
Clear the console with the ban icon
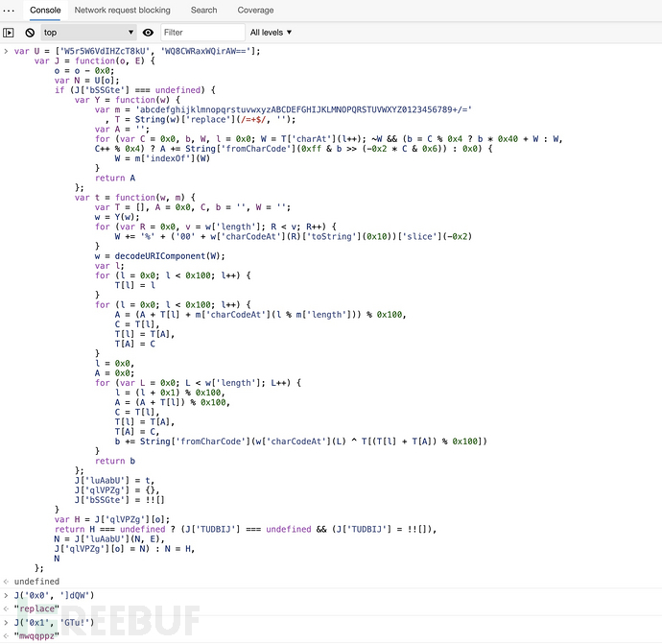point(30,33)
